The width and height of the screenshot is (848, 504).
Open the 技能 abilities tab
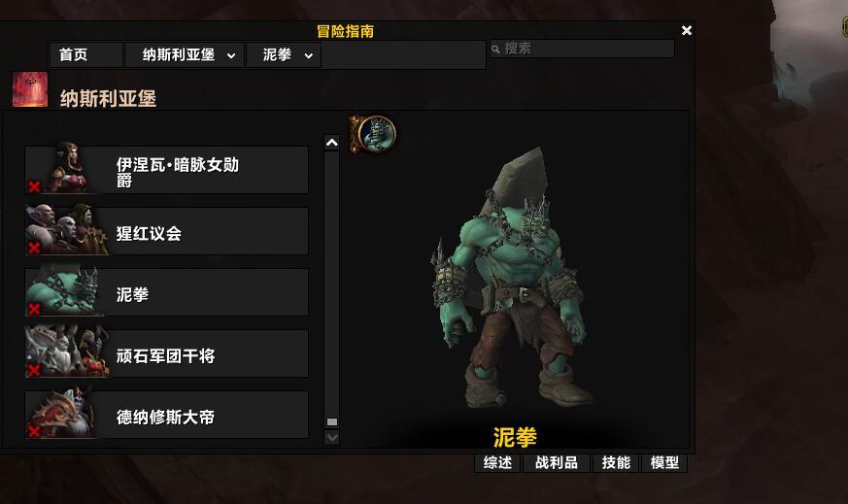616,463
